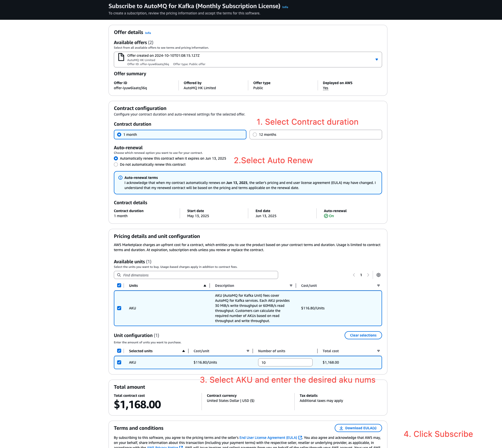Toggle select-all checkbox in Unit configuration header

click(x=119, y=351)
